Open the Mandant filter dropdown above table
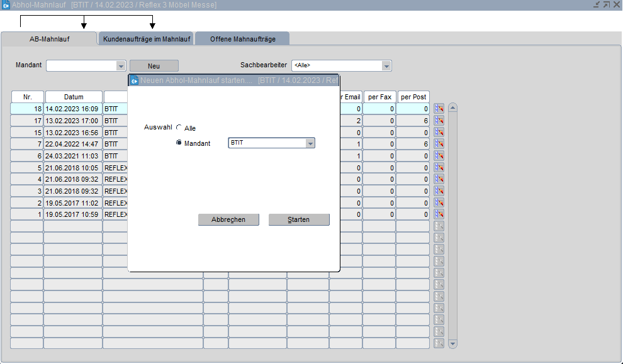 (121, 65)
